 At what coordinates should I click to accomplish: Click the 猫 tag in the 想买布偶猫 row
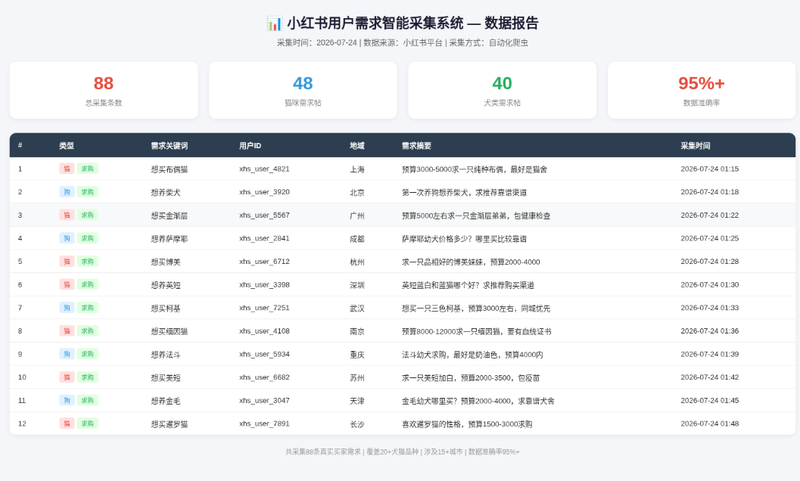click(x=67, y=169)
